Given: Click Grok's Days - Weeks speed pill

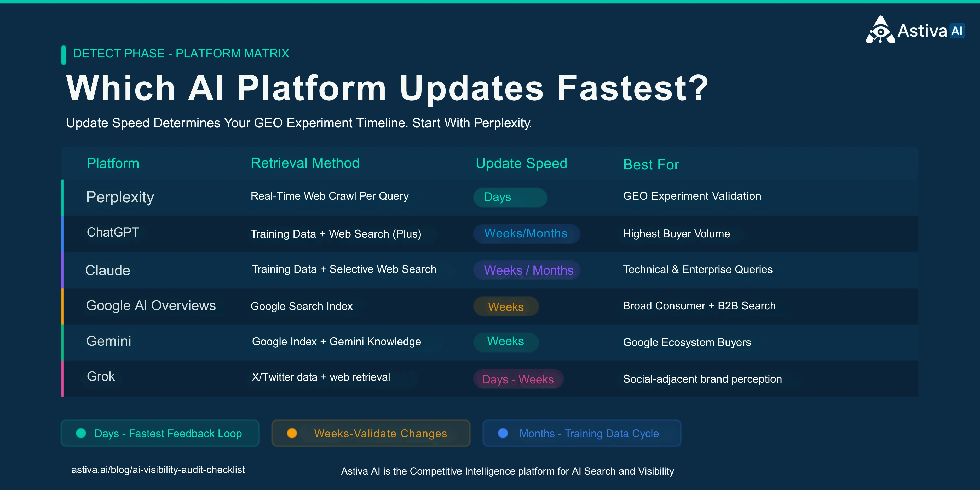Looking at the screenshot, I should click(518, 379).
